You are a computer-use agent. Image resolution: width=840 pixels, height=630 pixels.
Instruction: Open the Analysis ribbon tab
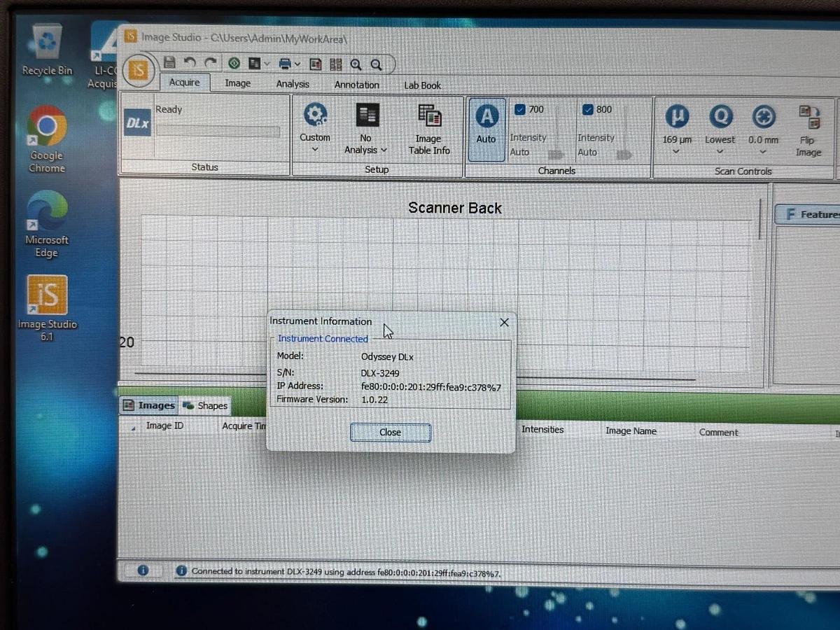pos(293,84)
